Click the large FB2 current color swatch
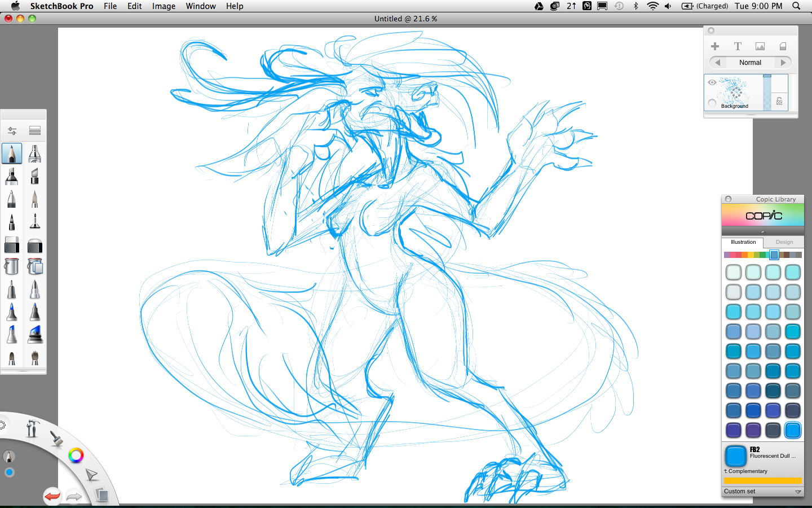 tap(736, 456)
